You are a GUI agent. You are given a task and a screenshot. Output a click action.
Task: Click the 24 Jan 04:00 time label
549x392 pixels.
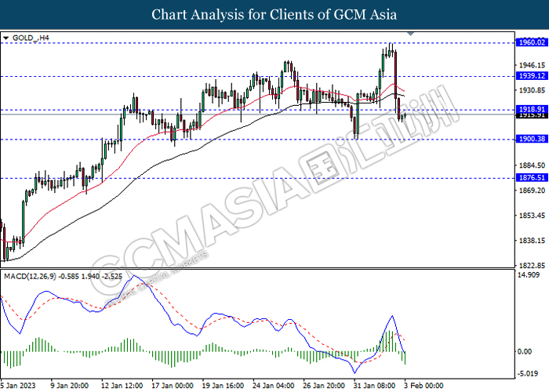coord(274,386)
